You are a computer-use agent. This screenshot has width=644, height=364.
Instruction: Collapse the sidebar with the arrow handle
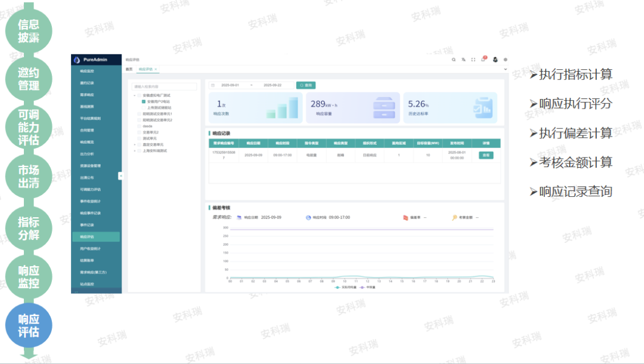[120, 176]
